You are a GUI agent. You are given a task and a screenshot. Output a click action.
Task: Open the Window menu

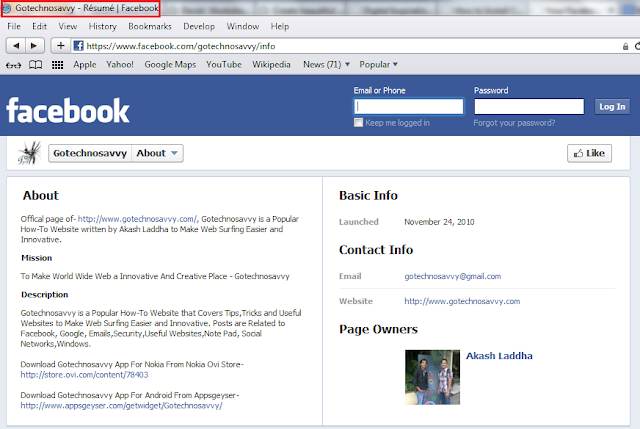pyautogui.click(x=243, y=27)
